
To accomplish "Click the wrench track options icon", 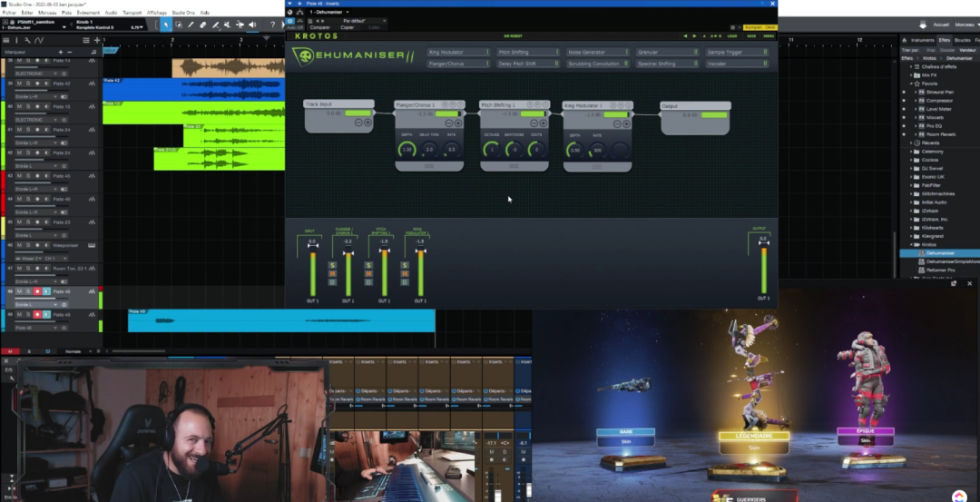I will (27, 40).
